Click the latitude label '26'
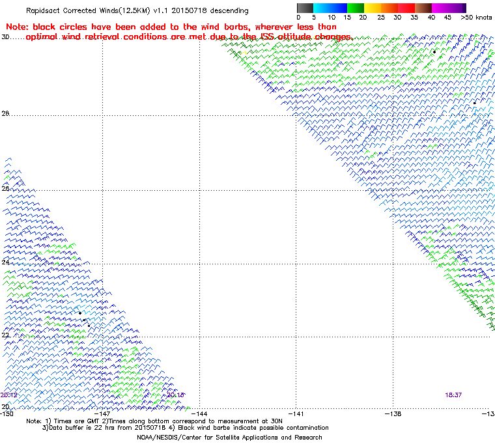Image resolution: width=495 pixels, height=448 pixels. (x=5, y=188)
